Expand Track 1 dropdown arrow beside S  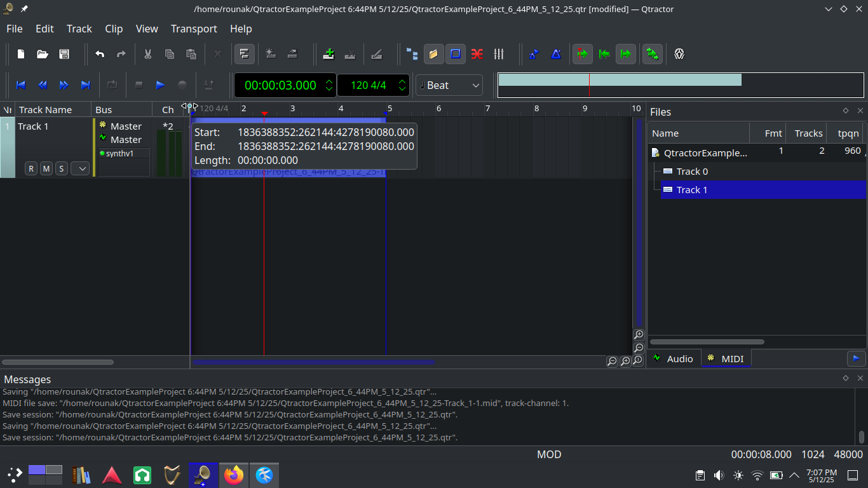tap(80, 168)
